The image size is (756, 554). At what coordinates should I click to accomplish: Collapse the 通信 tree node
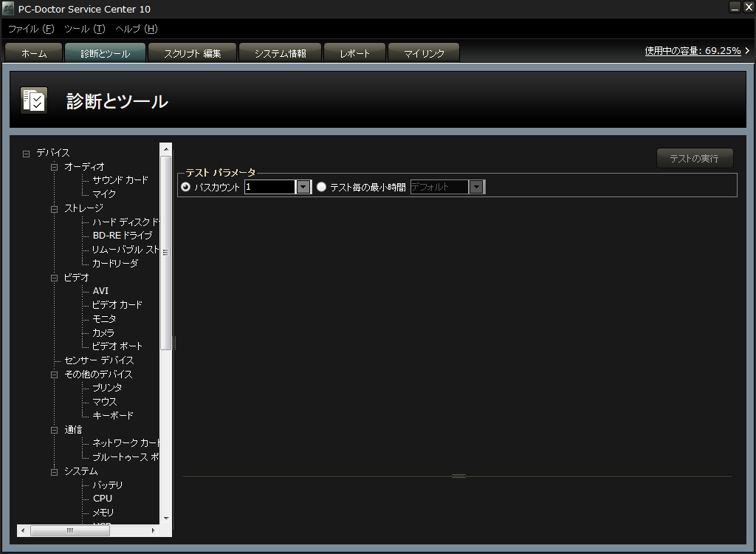pos(54,430)
